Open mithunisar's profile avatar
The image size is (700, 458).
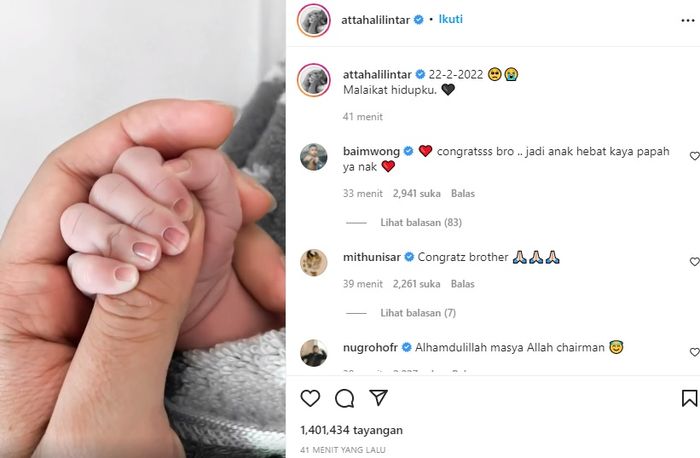point(313,262)
